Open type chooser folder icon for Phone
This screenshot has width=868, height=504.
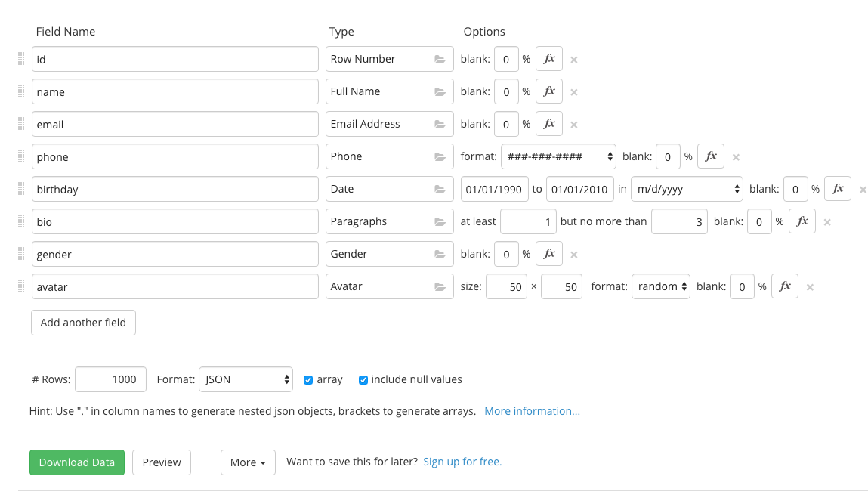click(x=440, y=156)
